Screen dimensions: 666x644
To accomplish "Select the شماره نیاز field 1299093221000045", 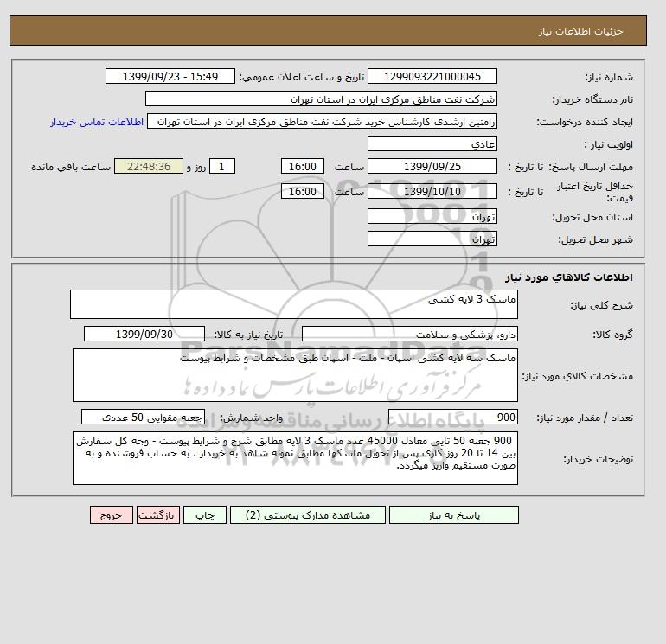I will click(x=432, y=76).
